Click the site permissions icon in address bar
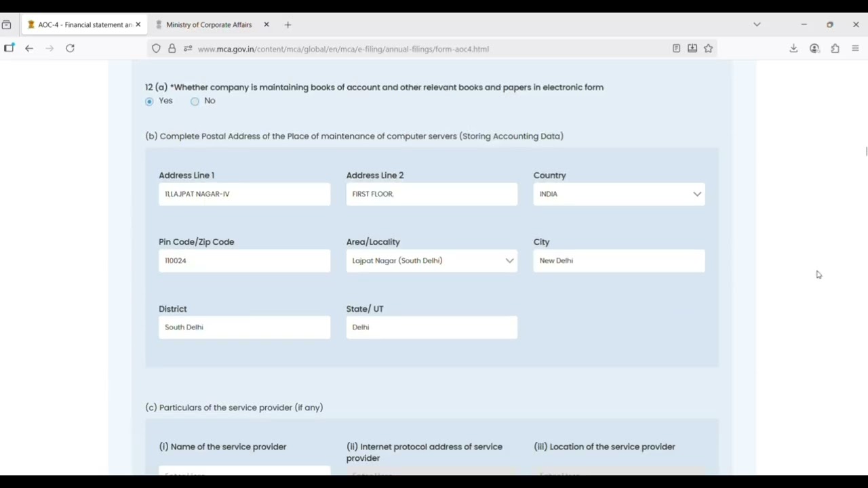 (188, 49)
